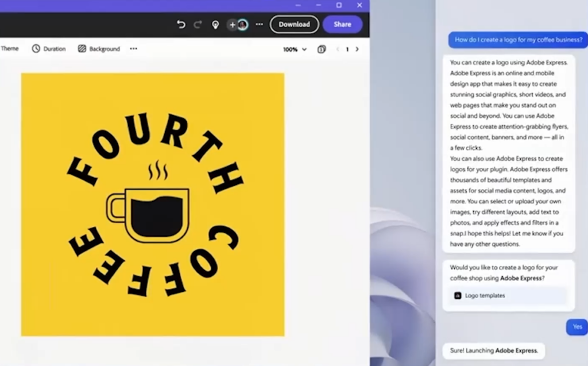Open the Theme option
The image size is (588, 366).
pyautogui.click(x=10, y=49)
